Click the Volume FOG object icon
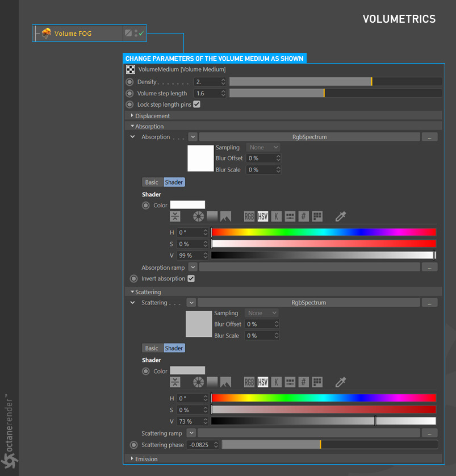The width and height of the screenshot is (456, 476). pyautogui.click(x=47, y=34)
